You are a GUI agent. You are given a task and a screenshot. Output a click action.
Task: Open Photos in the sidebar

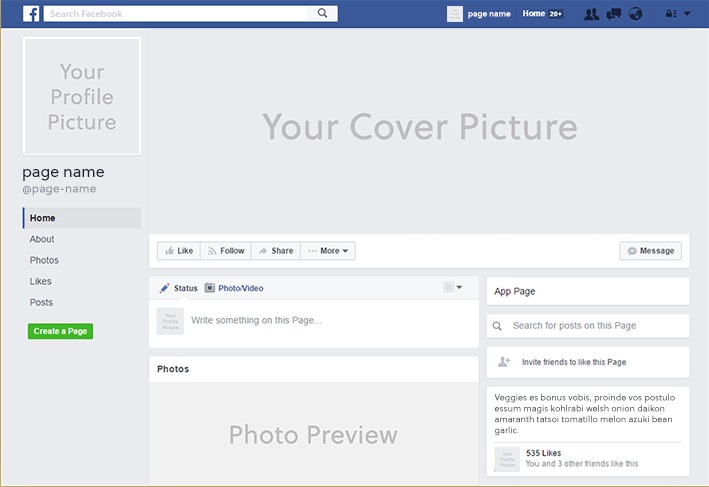point(44,260)
